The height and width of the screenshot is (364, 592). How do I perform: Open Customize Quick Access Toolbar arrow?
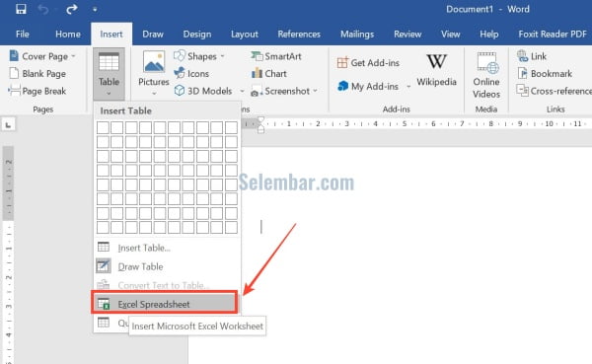click(95, 10)
